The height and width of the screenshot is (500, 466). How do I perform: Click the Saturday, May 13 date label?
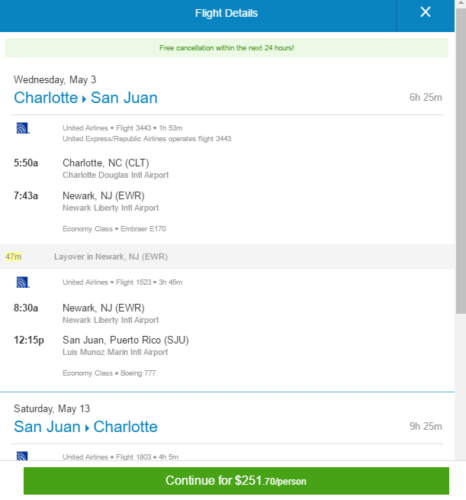point(52,409)
